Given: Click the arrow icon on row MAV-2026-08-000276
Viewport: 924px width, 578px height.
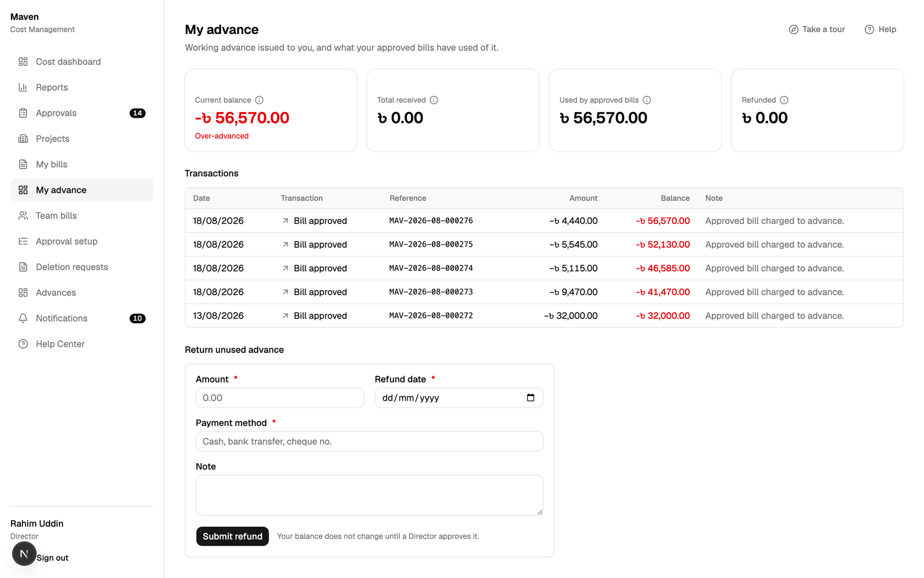Looking at the screenshot, I should click(285, 221).
